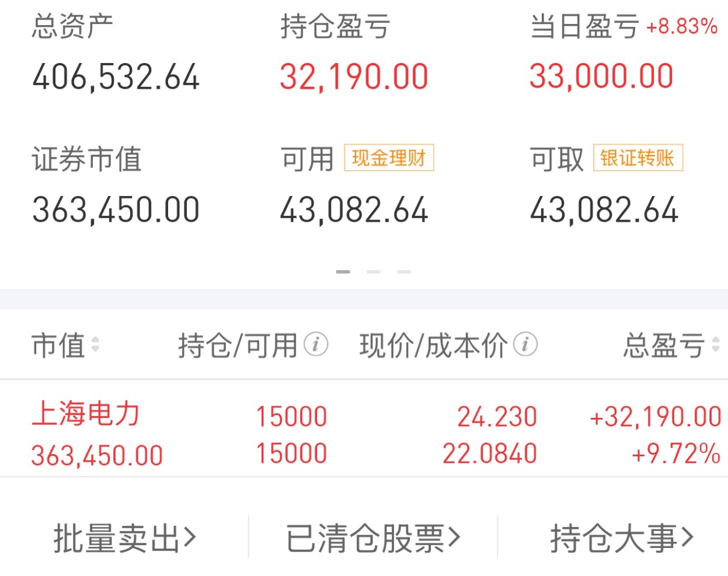The image size is (728, 576).
Task: Tap 可用 balance 43,082.64
Action: [354, 210]
